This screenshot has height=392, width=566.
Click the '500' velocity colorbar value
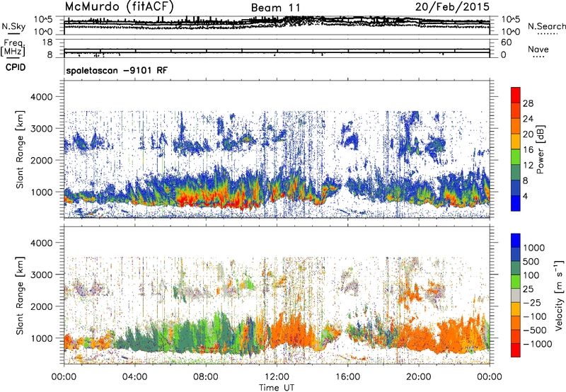(531, 261)
